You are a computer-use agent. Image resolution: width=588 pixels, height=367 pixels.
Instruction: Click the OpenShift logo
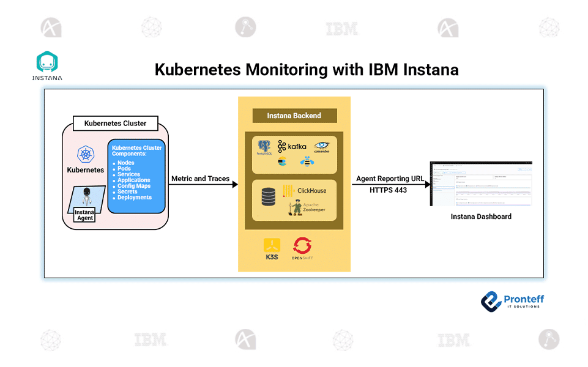click(x=302, y=250)
